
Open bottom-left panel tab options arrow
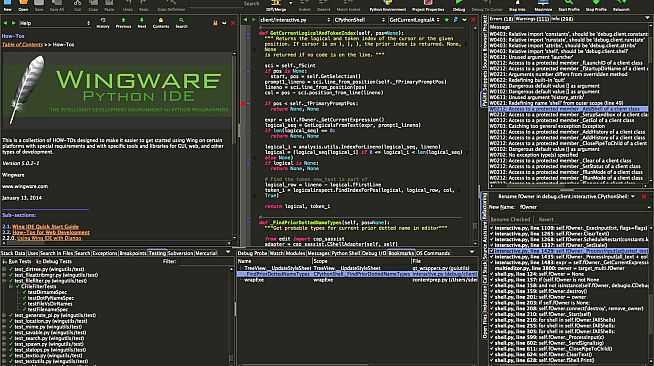click(228, 252)
